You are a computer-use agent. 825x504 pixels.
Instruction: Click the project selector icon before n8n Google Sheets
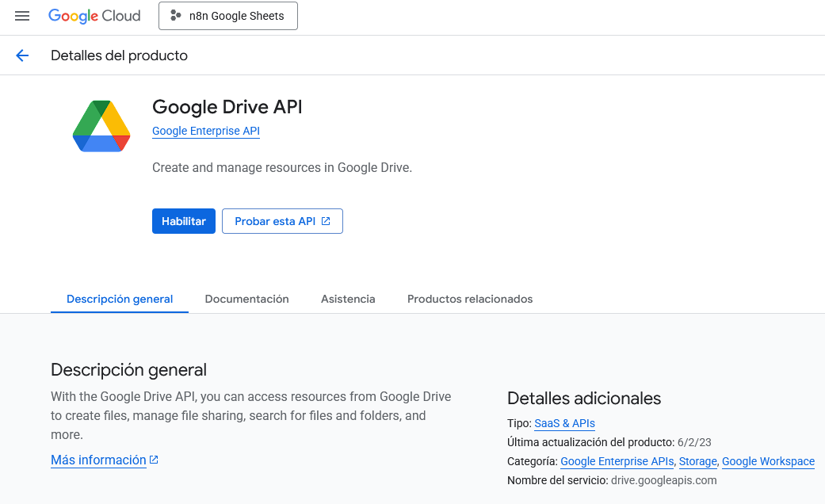click(x=176, y=15)
